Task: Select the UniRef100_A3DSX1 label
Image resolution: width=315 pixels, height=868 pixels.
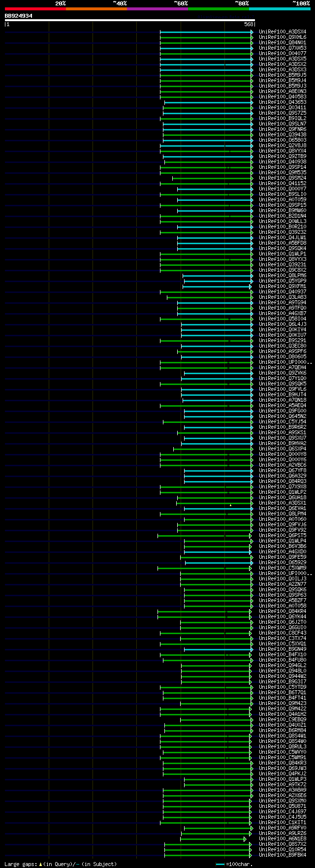Action: [283, 503]
